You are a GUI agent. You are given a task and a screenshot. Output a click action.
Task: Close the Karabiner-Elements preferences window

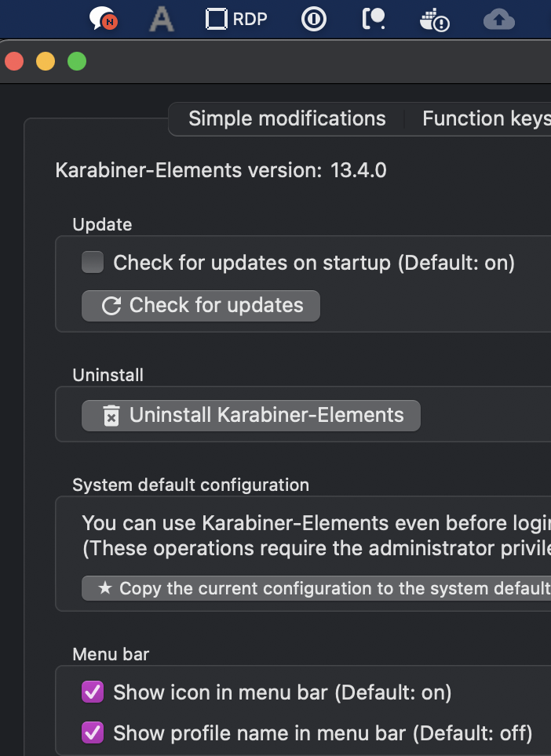click(x=14, y=61)
